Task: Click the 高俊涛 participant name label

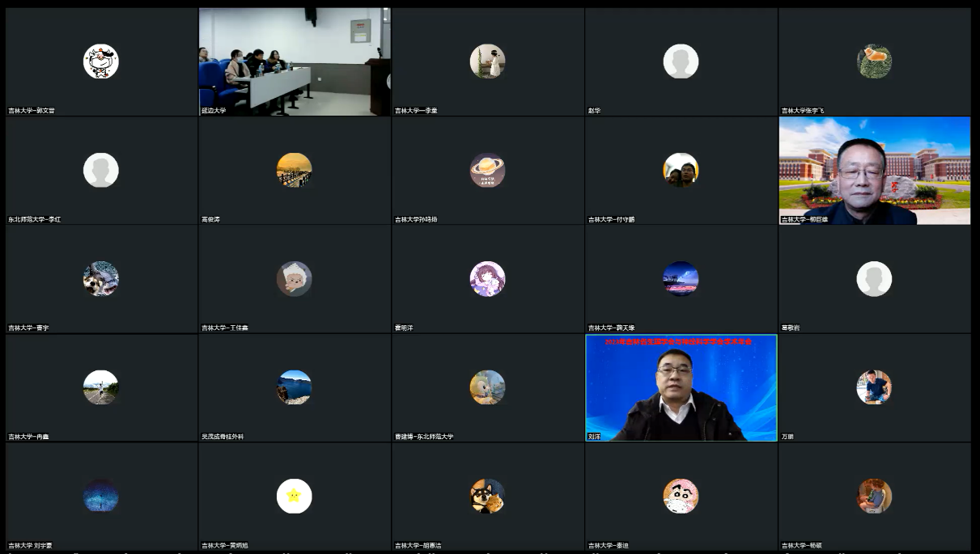Action: (210, 219)
